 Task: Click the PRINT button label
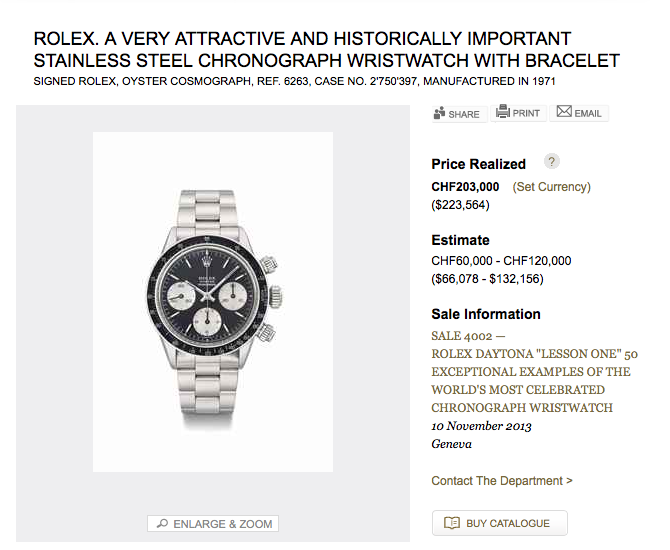coord(526,113)
